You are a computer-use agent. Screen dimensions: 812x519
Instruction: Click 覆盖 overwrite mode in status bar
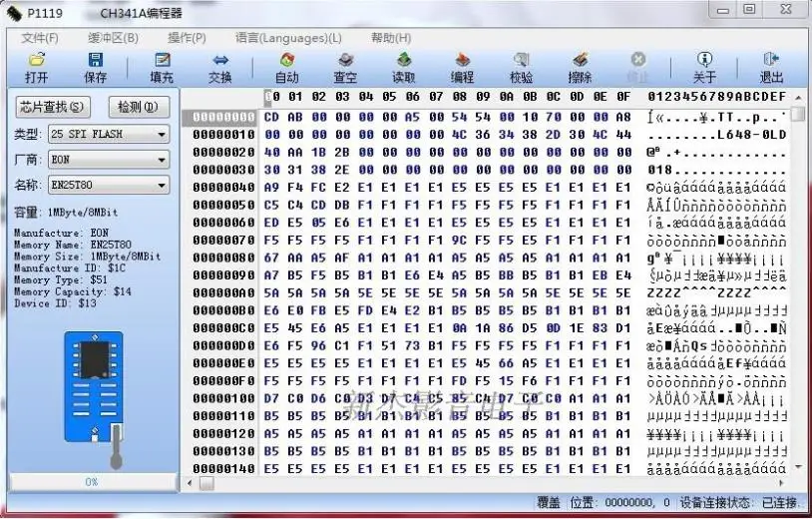pos(549,502)
